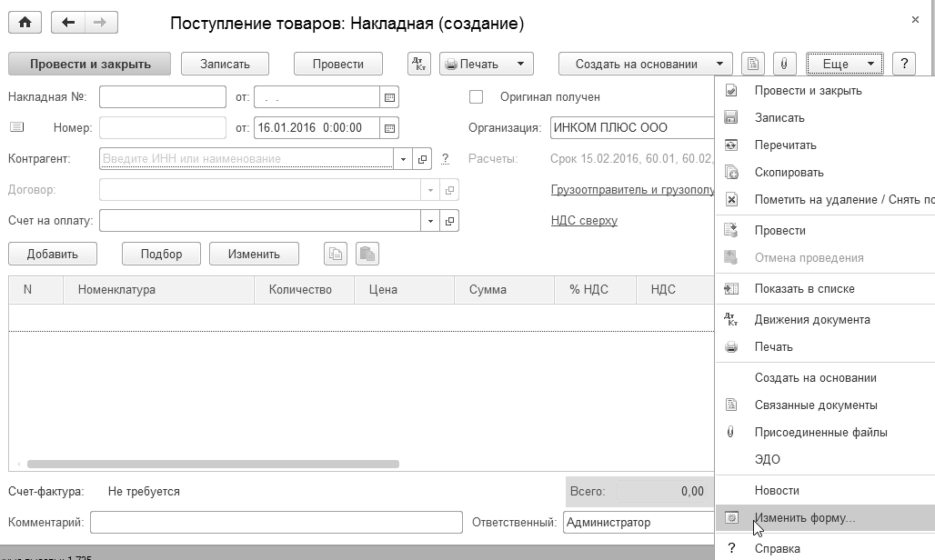Select Движения документа menu entry
The image size is (935, 560).
coord(825,320)
